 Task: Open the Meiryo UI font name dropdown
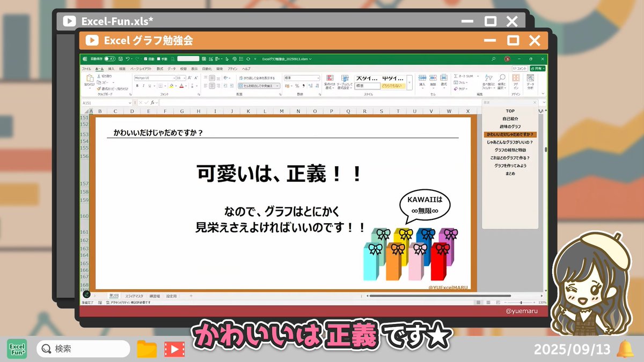(x=174, y=78)
